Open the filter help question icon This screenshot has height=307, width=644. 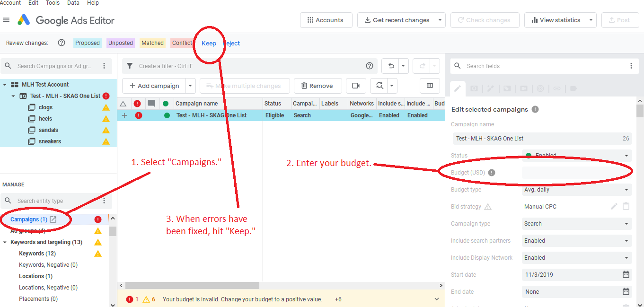(x=370, y=66)
